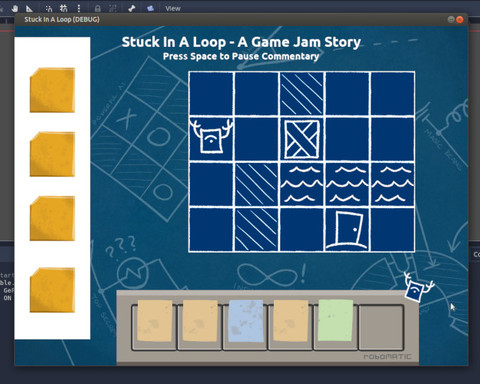Image resolution: width=480 pixels, height=384 pixels.
Task: Select the blue card in the tray
Action: point(246,321)
